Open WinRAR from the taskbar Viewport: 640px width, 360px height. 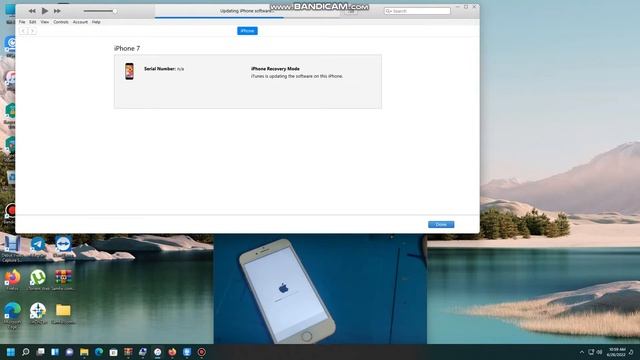(128, 352)
